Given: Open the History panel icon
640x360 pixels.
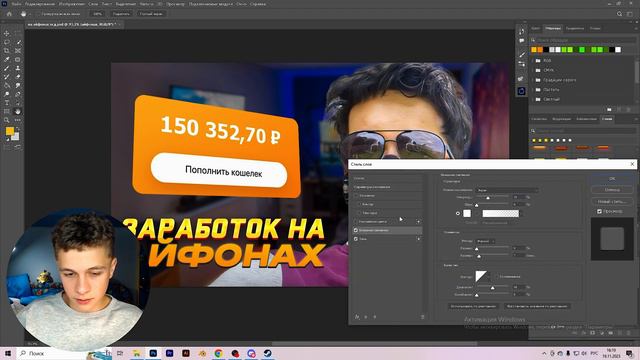Looking at the screenshot, I should [521, 31].
